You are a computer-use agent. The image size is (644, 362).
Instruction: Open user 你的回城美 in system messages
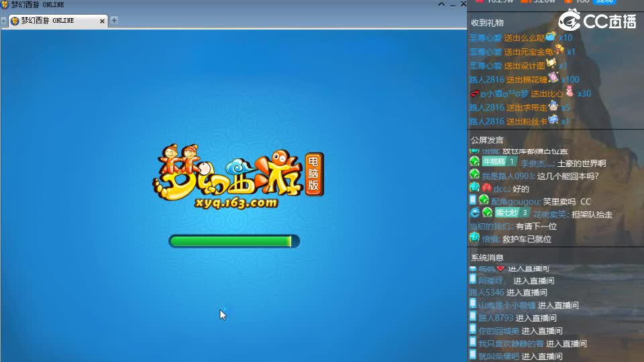[x=498, y=330]
